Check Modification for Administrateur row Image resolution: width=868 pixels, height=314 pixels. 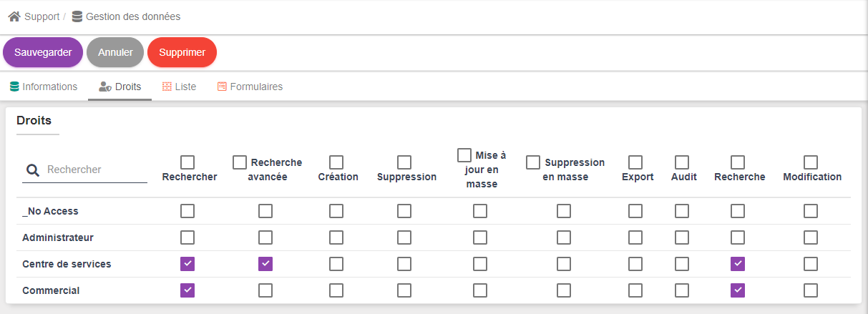click(811, 237)
